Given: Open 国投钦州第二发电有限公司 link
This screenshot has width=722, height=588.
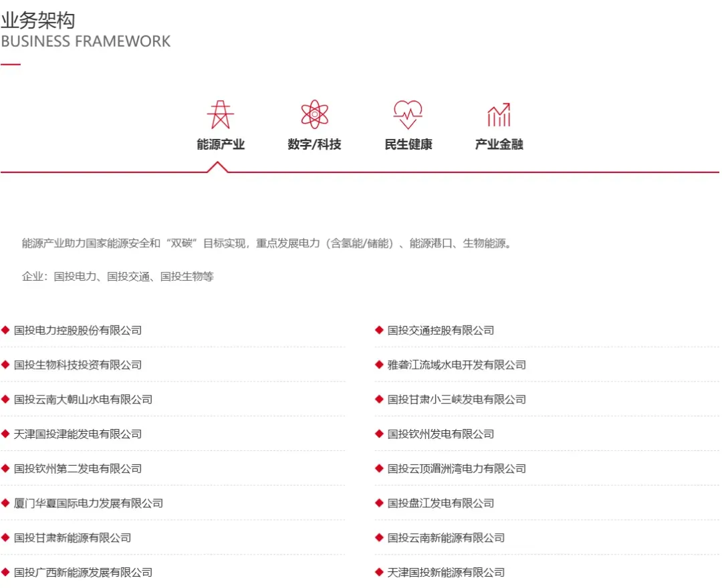Looking at the screenshot, I should tap(78, 468).
